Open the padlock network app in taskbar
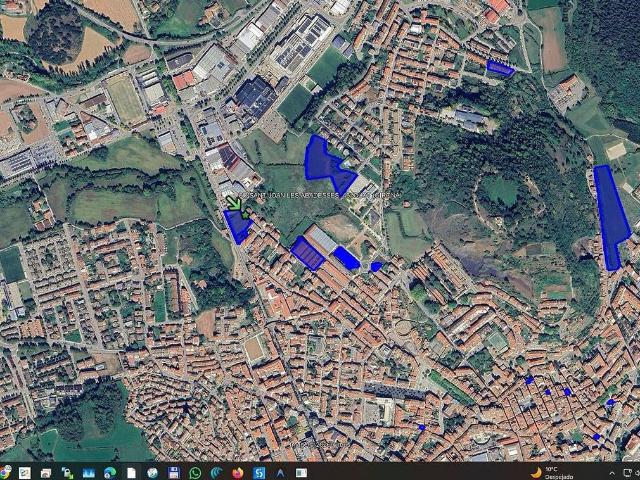 pos(67,473)
